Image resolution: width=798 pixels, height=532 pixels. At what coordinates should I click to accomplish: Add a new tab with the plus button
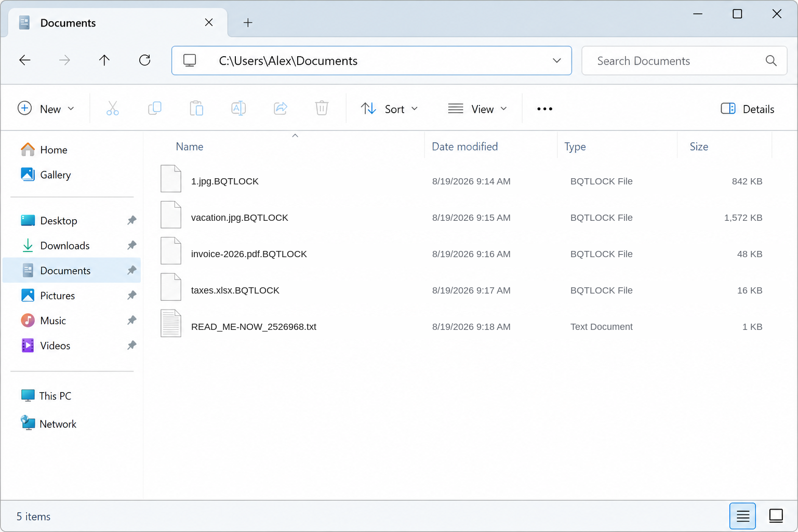click(248, 22)
